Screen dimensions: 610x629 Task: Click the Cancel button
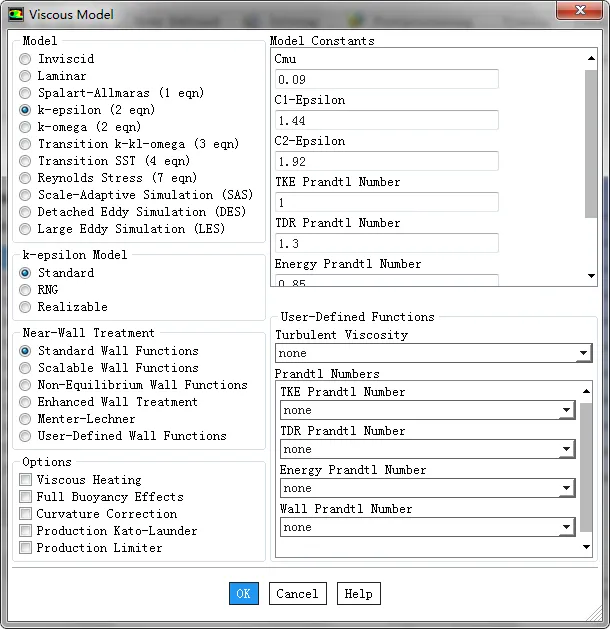click(298, 593)
